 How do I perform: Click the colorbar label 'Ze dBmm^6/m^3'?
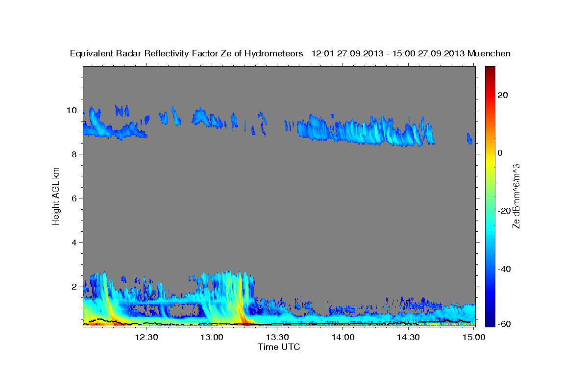[x=516, y=196]
